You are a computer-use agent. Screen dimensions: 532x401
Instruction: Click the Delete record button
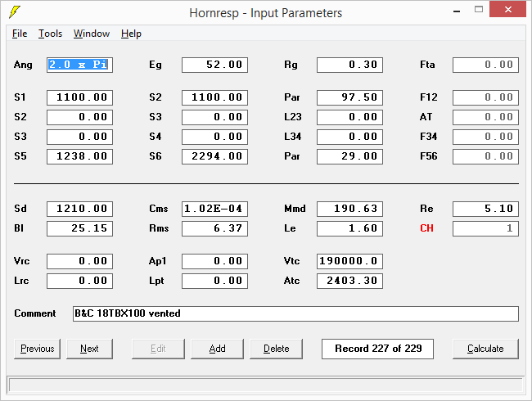[x=276, y=349]
